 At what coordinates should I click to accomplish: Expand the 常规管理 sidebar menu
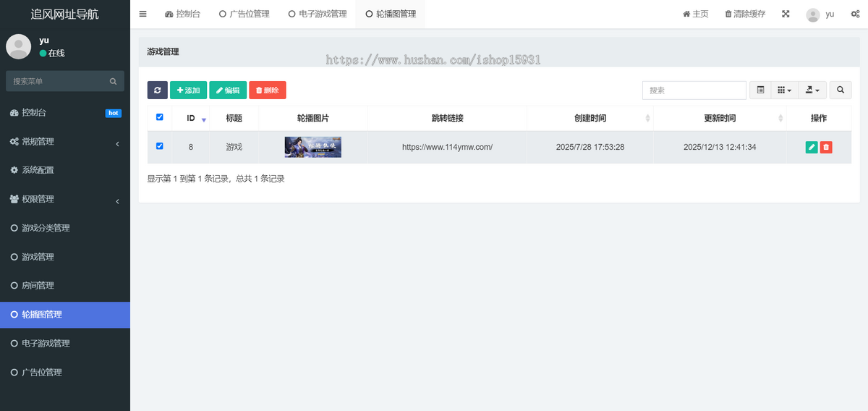tap(65, 141)
